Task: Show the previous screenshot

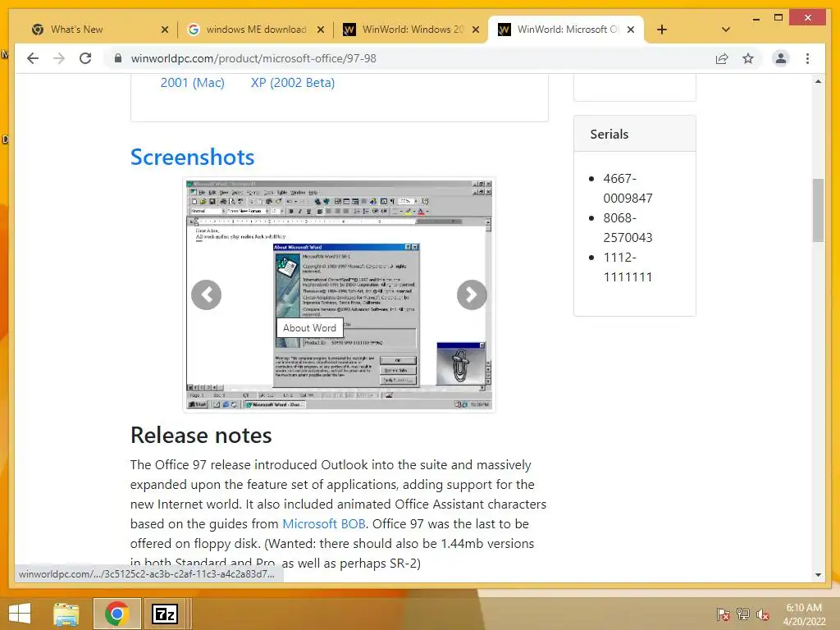Action: click(x=206, y=294)
